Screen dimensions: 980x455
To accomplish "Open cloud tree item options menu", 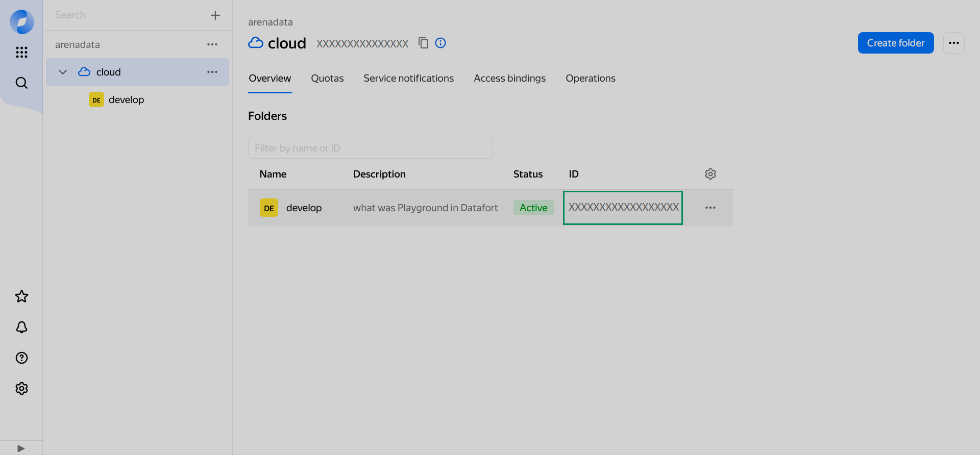I will click(212, 72).
